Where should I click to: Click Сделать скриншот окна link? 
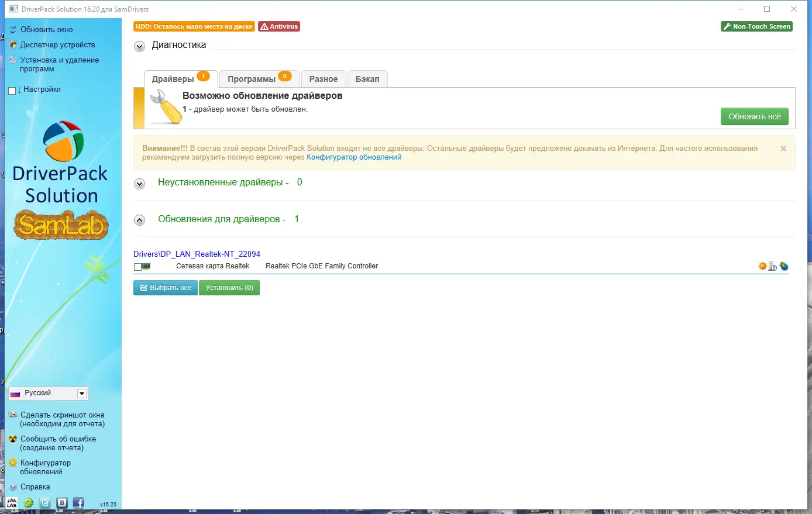coord(62,419)
